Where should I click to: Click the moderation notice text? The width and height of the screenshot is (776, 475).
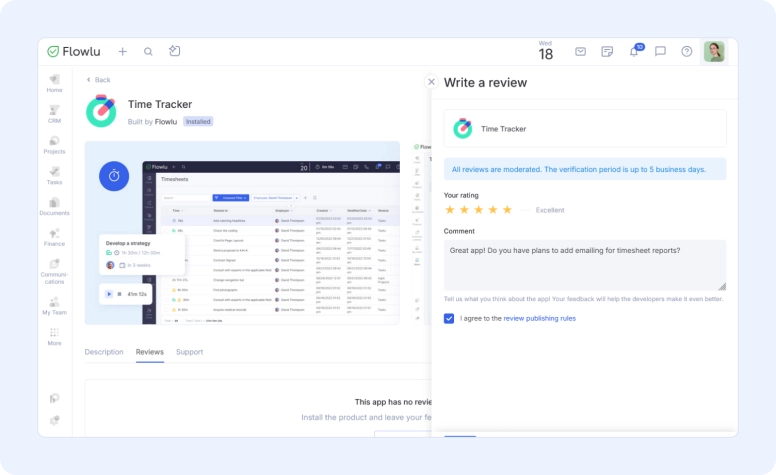tap(579, 169)
